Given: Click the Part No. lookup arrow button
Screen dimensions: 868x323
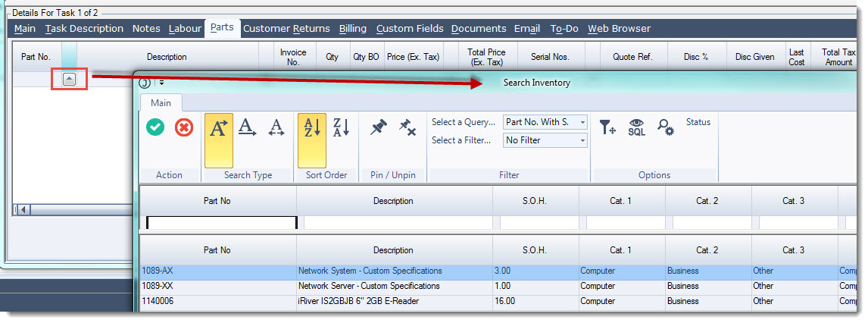Looking at the screenshot, I should pyautogui.click(x=69, y=80).
